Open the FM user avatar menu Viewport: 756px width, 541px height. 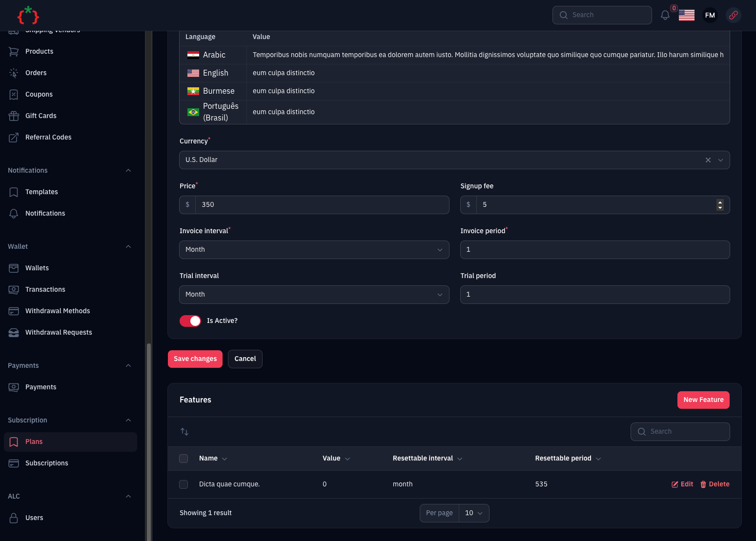pyautogui.click(x=710, y=15)
